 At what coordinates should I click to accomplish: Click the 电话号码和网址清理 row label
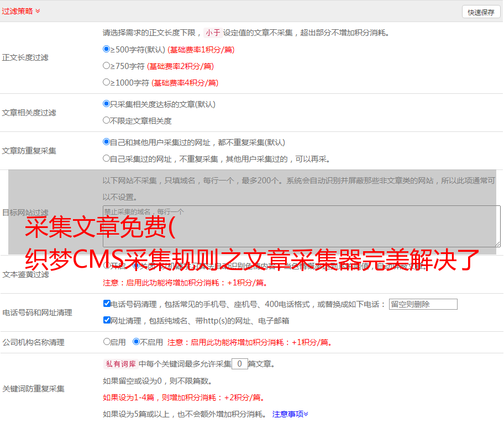click(x=37, y=312)
